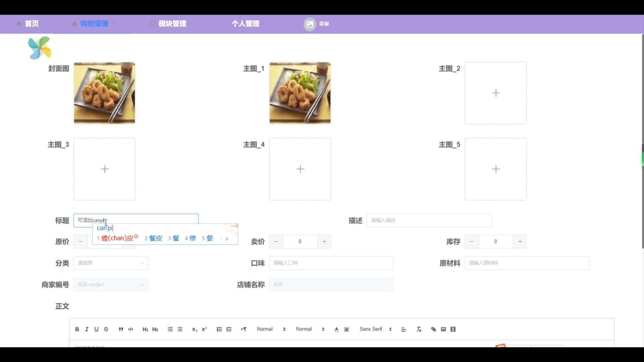This screenshot has height=362, width=644.
Task: Click the 主图_1 uploaded image
Action: pyautogui.click(x=300, y=93)
